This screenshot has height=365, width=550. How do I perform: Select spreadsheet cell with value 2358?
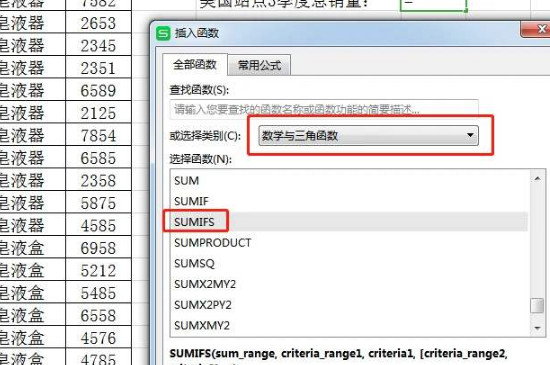coord(98,180)
